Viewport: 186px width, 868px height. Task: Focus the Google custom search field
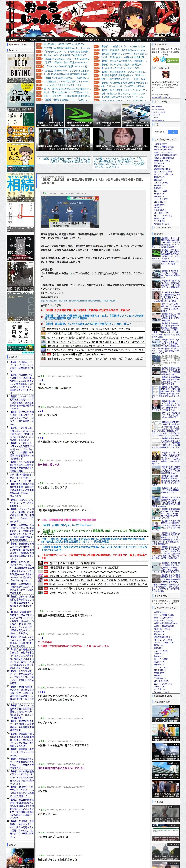pos(160,132)
